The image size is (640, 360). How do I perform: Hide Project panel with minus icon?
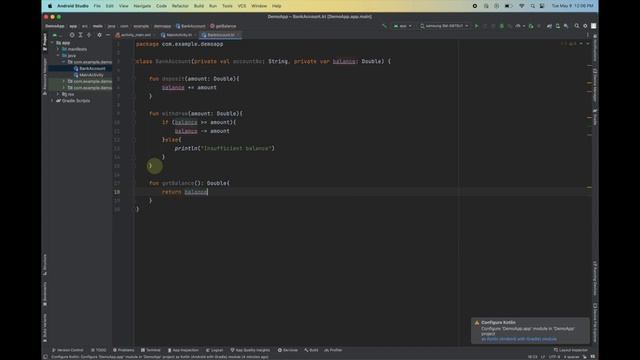108,35
